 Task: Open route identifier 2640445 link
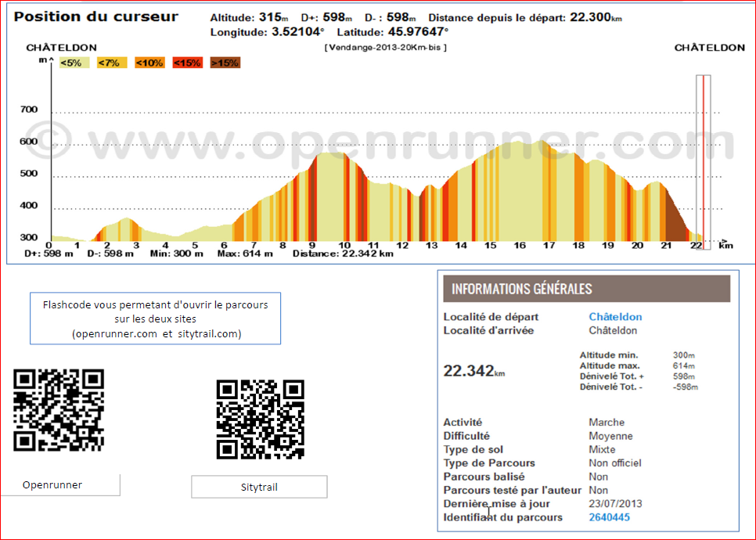tap(609, 517)
